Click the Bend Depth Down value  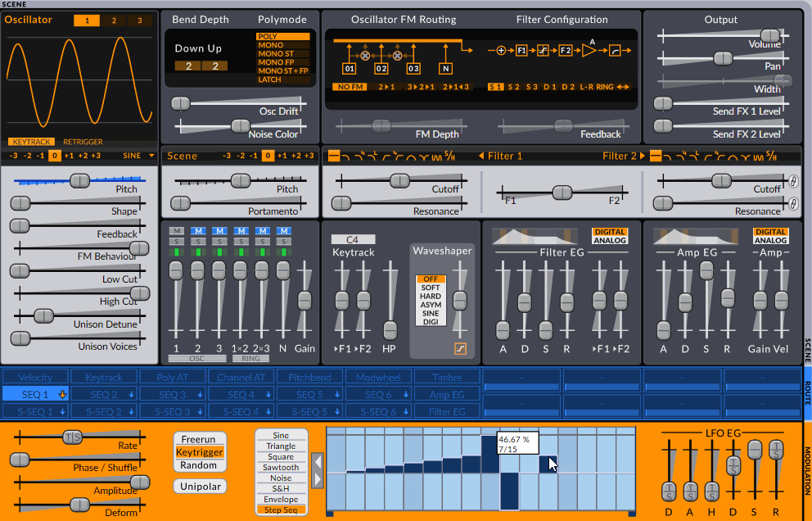pyautogui.click(x=188, y=66)
